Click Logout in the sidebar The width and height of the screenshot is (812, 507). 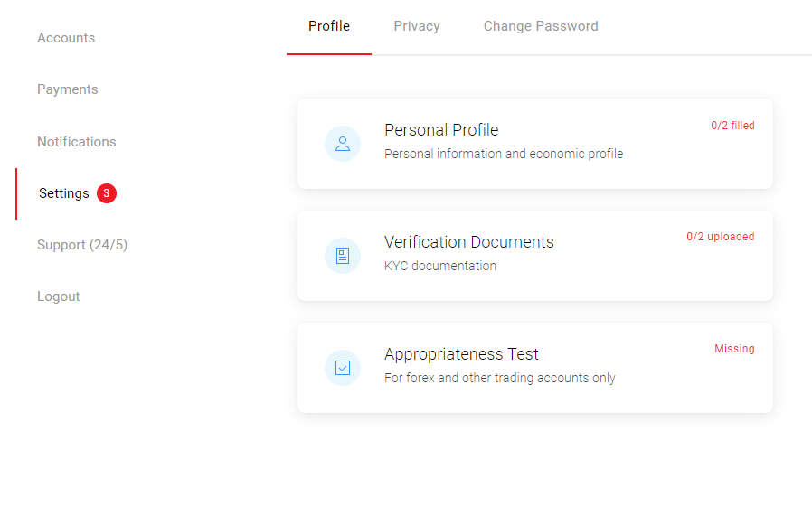59,296
